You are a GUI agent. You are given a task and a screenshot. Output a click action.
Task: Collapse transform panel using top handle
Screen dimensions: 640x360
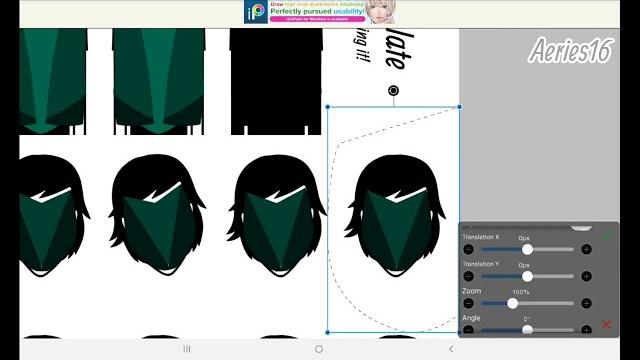click(x=581, y=228)
